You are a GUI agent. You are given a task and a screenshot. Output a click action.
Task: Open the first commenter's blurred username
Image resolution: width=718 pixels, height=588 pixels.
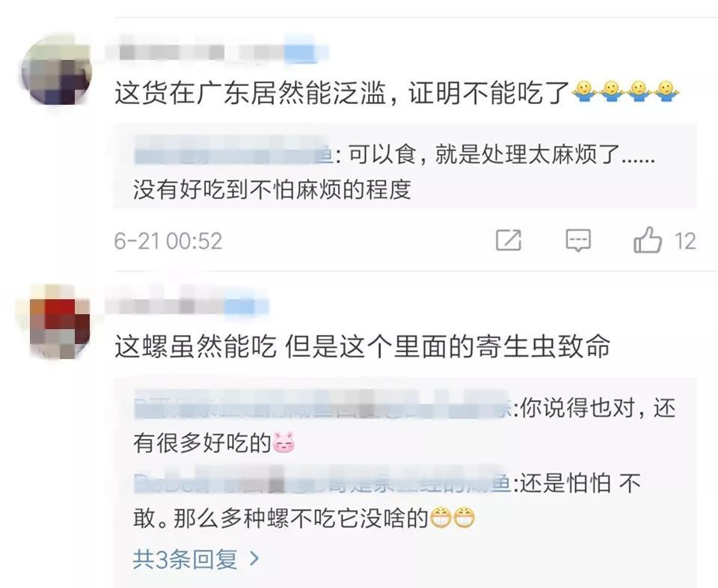(x=216, y=52)
